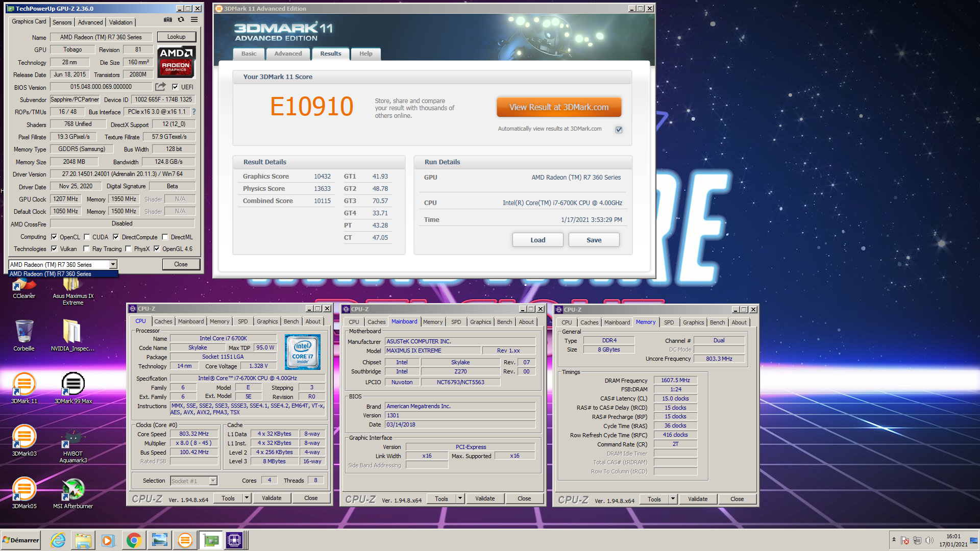Viewport: 980px width, 551px height.
Task: Click the Démarrer start button
Action: 21,540
